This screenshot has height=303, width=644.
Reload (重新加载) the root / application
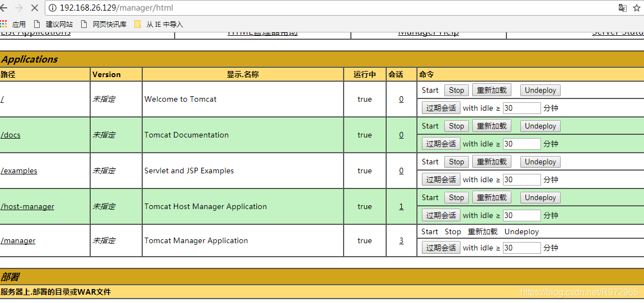(492, 91)
